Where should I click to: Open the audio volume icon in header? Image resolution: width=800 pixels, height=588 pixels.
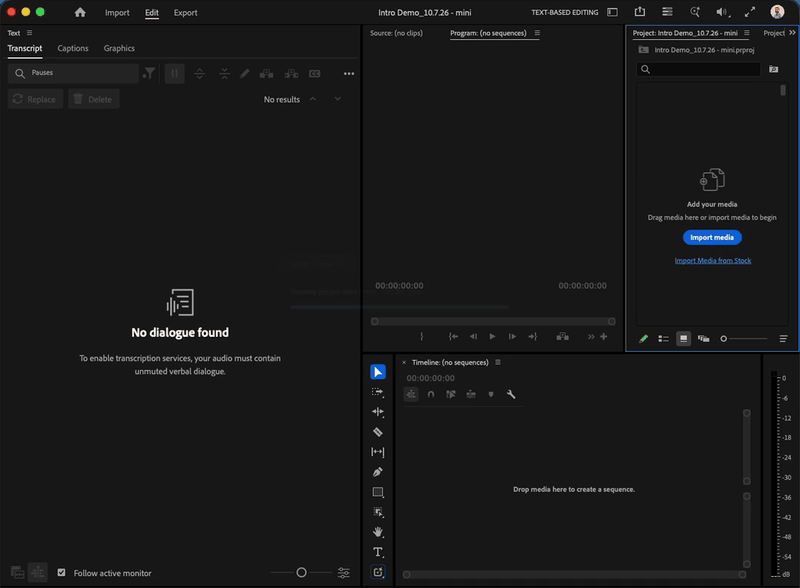[x=722, y=12]
